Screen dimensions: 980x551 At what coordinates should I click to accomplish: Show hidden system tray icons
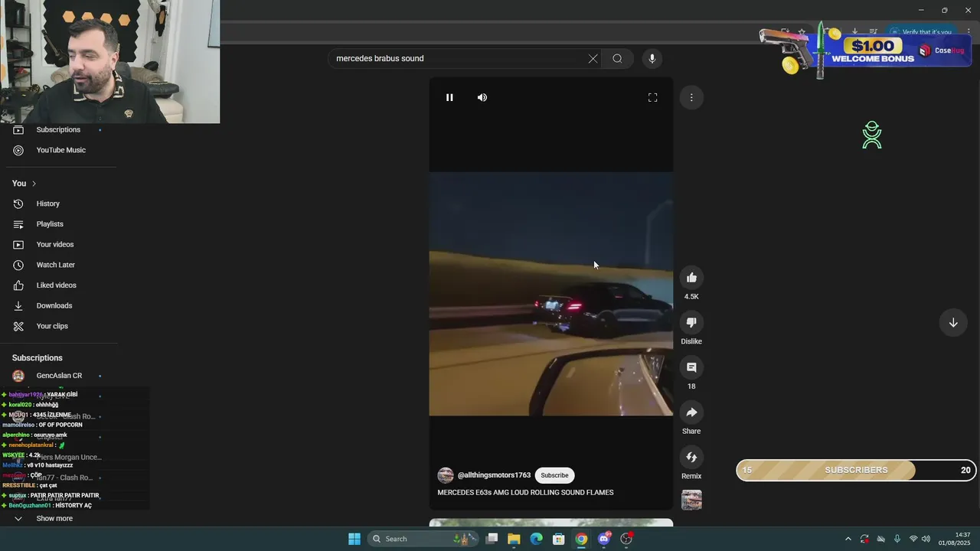tap(848, 539)
